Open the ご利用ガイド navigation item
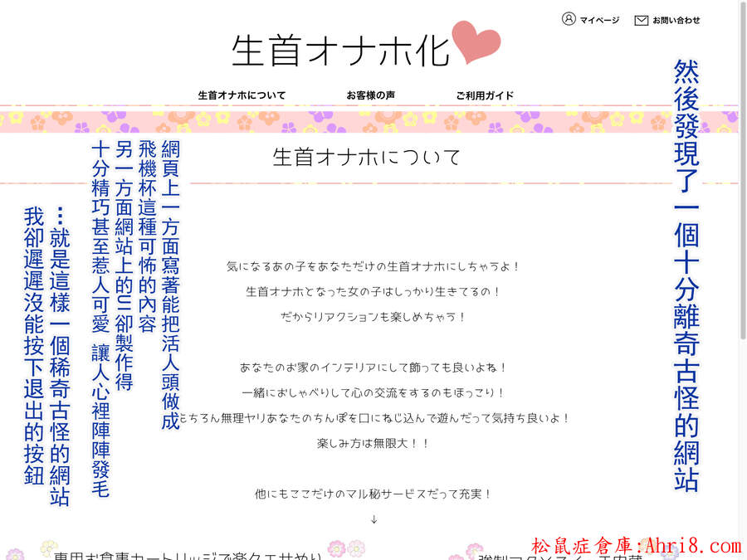747x560 pixels. pos(485,95)
